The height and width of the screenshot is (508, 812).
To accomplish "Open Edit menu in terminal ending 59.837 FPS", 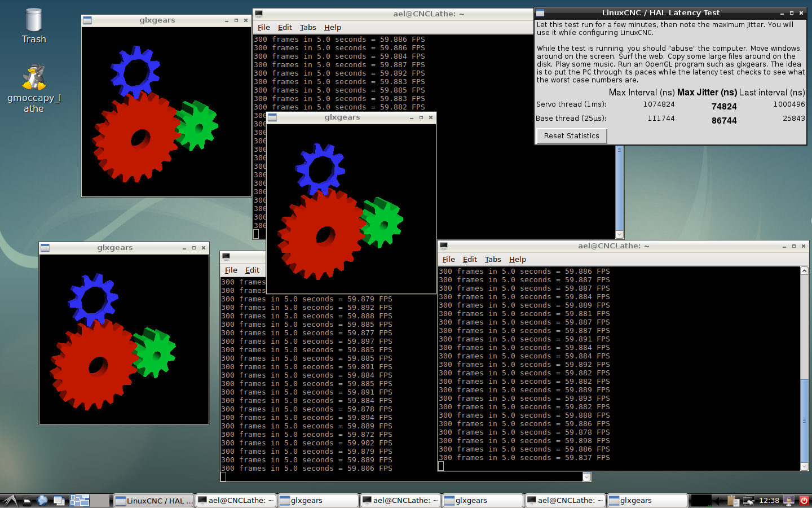I will pos(470,260).
